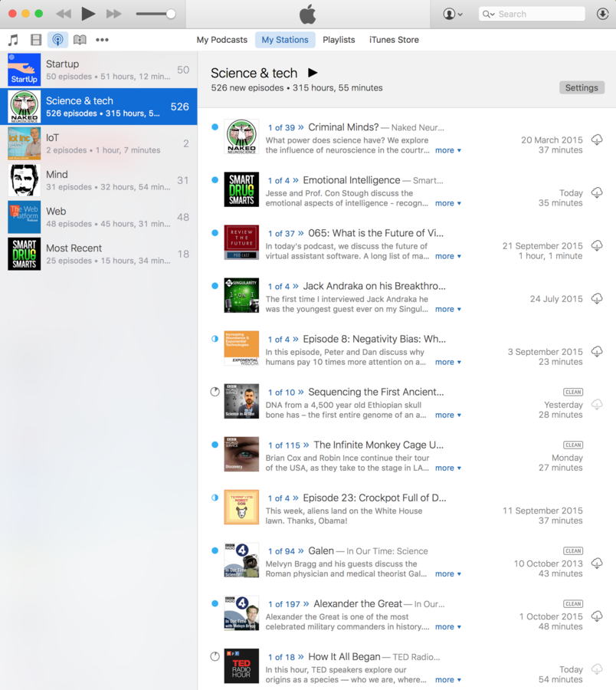Download Sequencing the First Ancient episode
This screenshot has height=690, width=616.
click(x=597, y=404)
